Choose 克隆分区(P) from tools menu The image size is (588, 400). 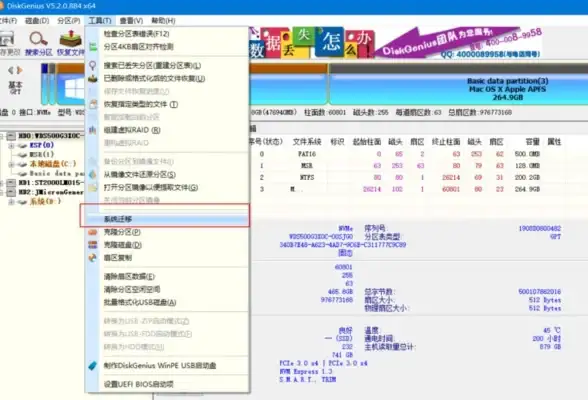[167, 232]
